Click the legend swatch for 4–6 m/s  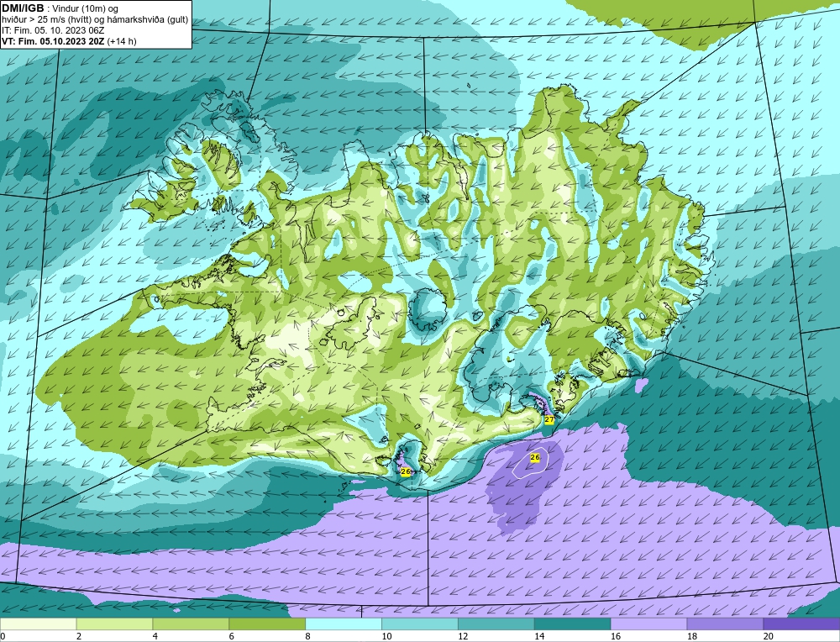click(x=191, y=624)
